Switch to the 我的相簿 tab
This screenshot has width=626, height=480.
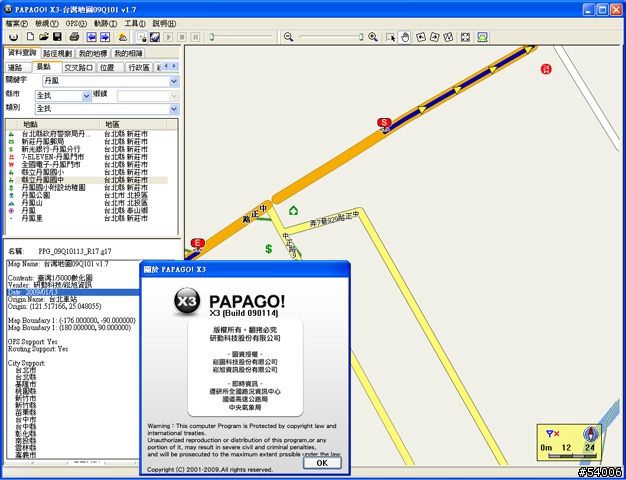(x=128, y=53)
